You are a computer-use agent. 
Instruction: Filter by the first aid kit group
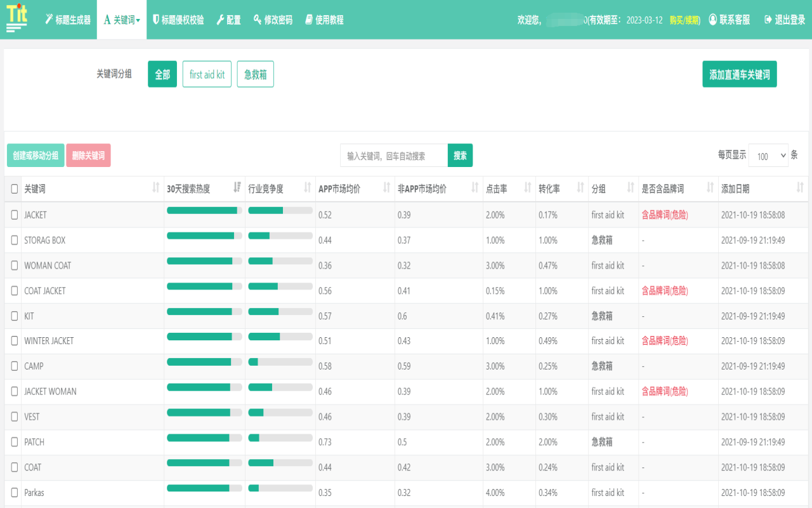[x=207, y=74]
